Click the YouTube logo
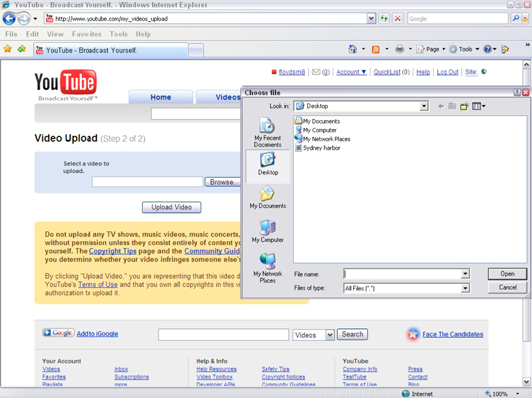The width and height of the screenshot is (532, 398). tap(66, 85)
